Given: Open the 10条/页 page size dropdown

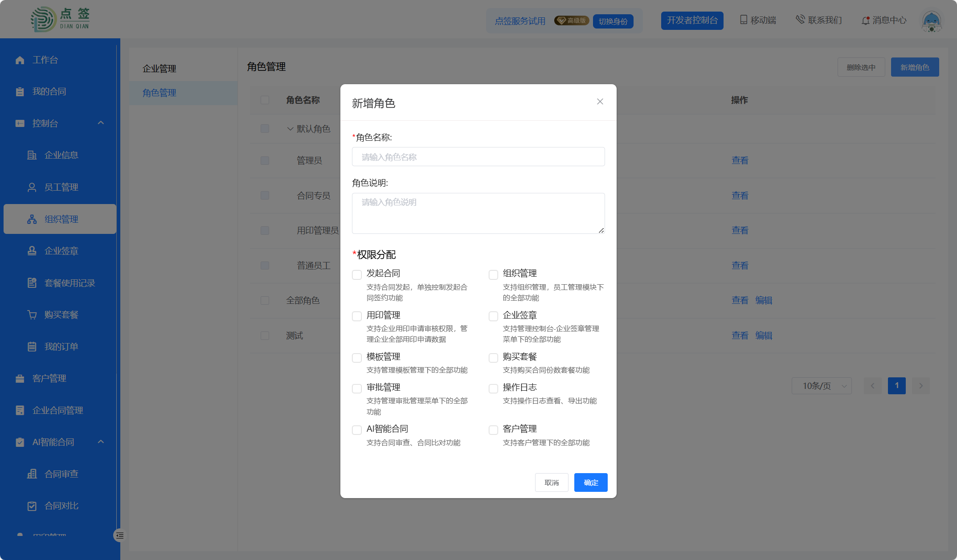Looking at the screenshot, I should click(x=822, y=386).
